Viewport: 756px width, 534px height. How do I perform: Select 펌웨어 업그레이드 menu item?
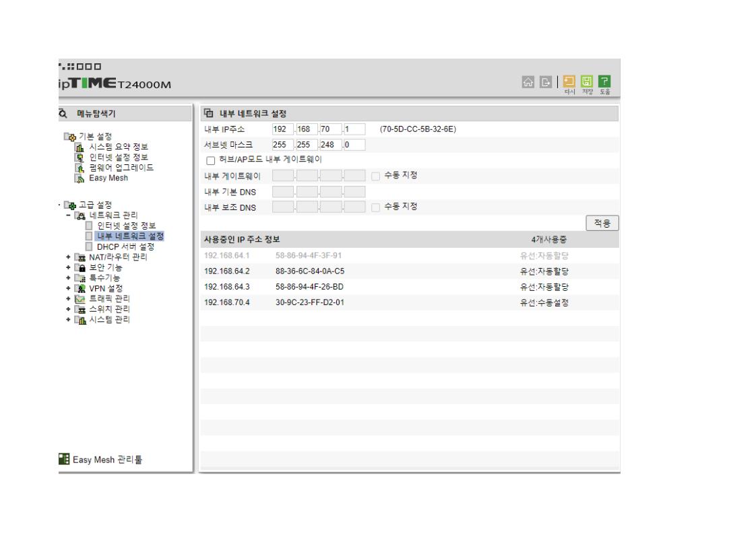click(121, 168)
